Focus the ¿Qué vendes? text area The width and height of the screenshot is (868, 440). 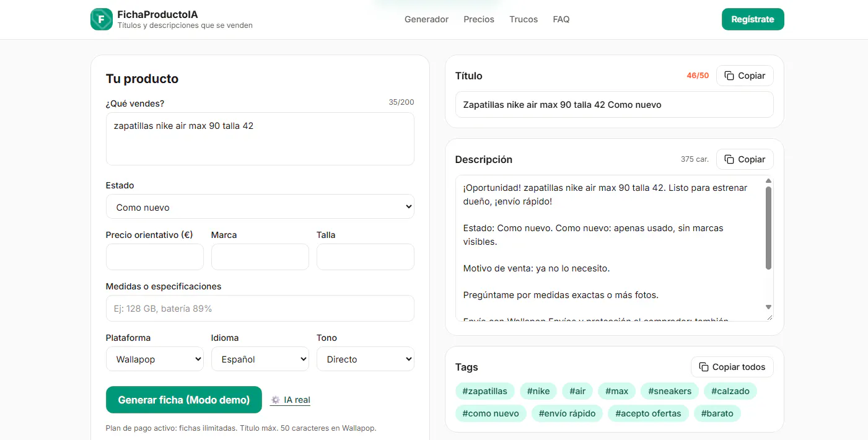(x=260, y=139)
